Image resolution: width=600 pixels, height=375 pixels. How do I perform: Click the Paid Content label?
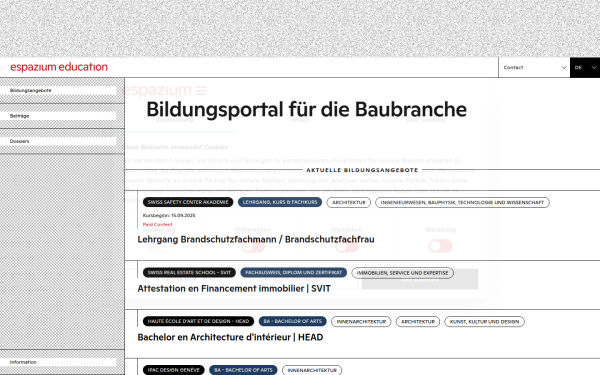(x=158, y=225)
